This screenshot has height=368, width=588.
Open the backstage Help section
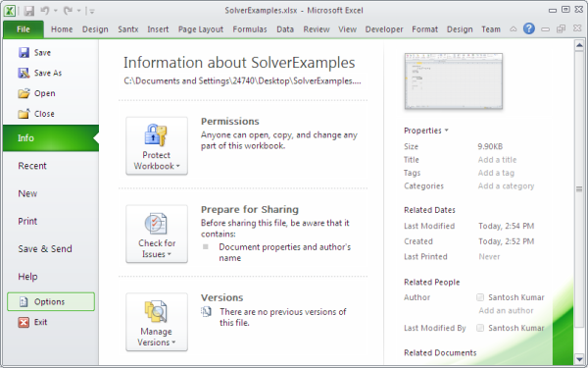[x=27, y=277]
